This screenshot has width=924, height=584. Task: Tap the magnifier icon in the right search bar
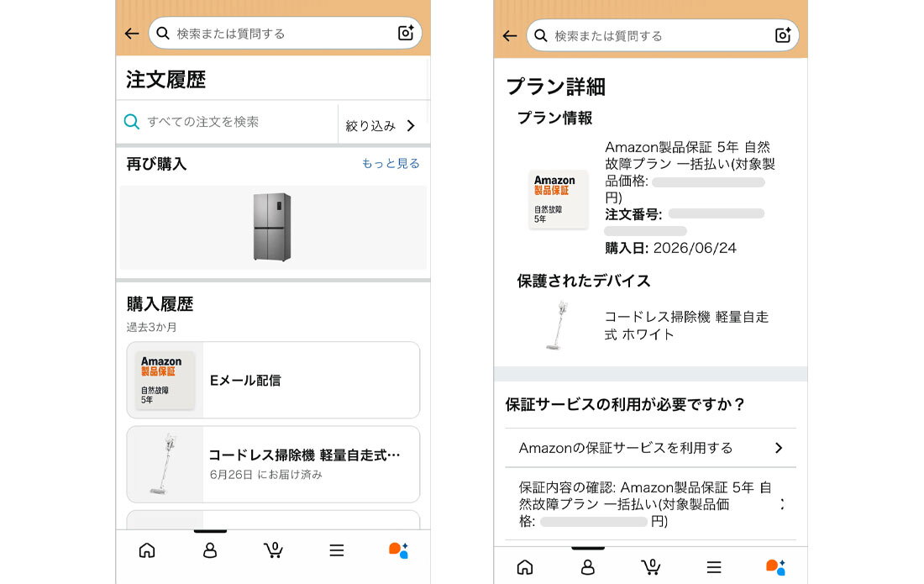click(540, 35)
